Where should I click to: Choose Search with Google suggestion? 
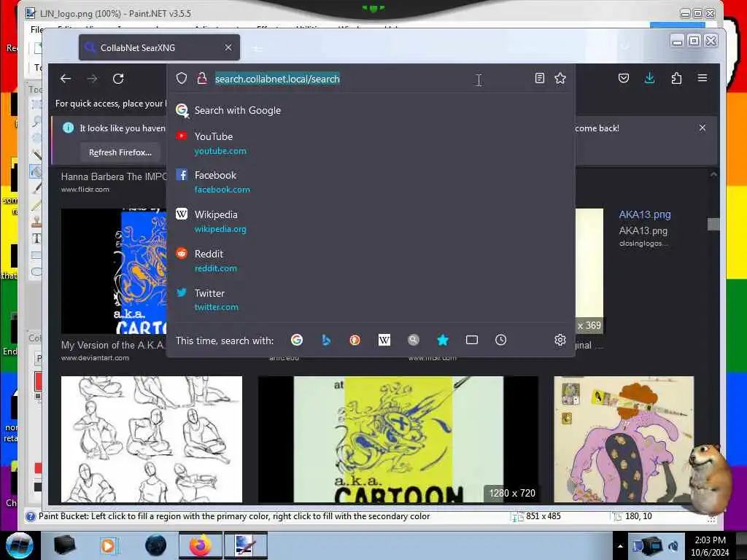[x=371, y=111]
